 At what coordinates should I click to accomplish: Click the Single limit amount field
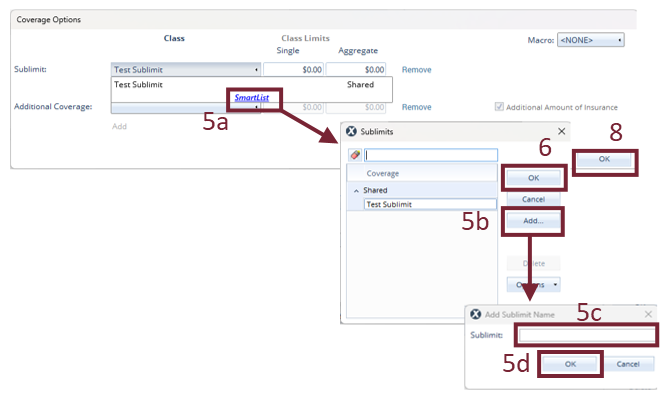pyautogui.click(x=295, y=70)
